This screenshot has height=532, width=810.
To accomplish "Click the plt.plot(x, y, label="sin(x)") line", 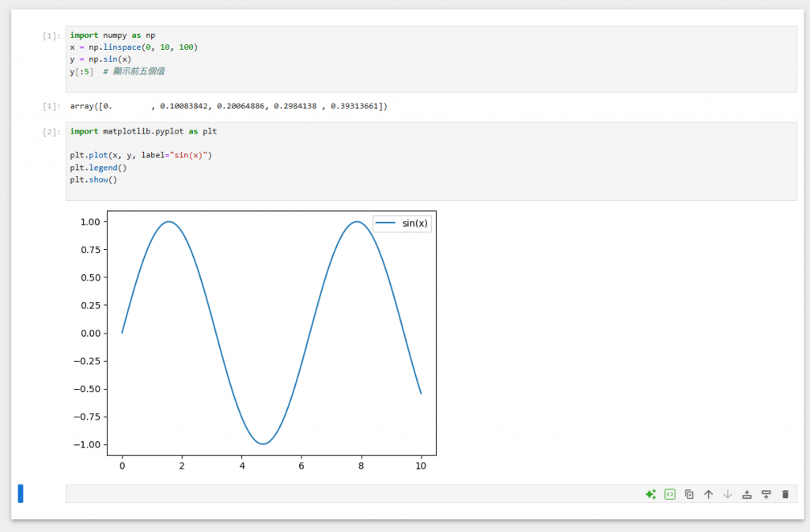I will click(x=141, y=155).
